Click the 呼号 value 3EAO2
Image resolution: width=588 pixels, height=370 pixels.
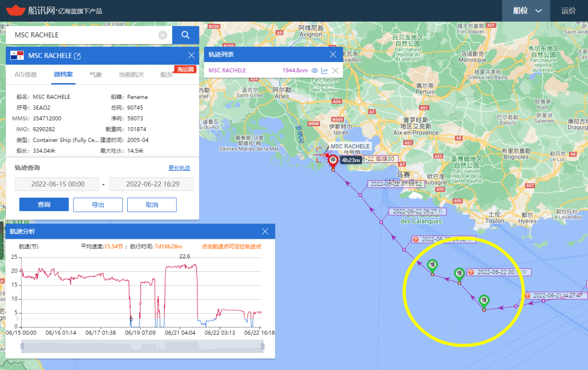point(41,108)
